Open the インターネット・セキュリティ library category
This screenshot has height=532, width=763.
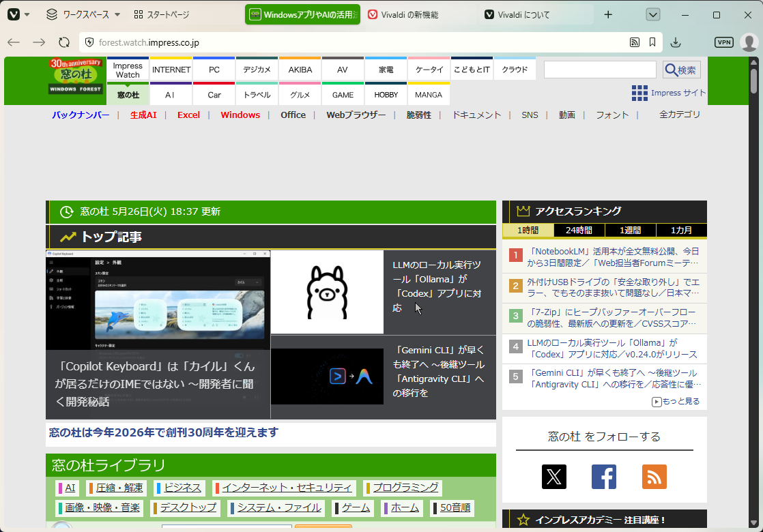284,488
